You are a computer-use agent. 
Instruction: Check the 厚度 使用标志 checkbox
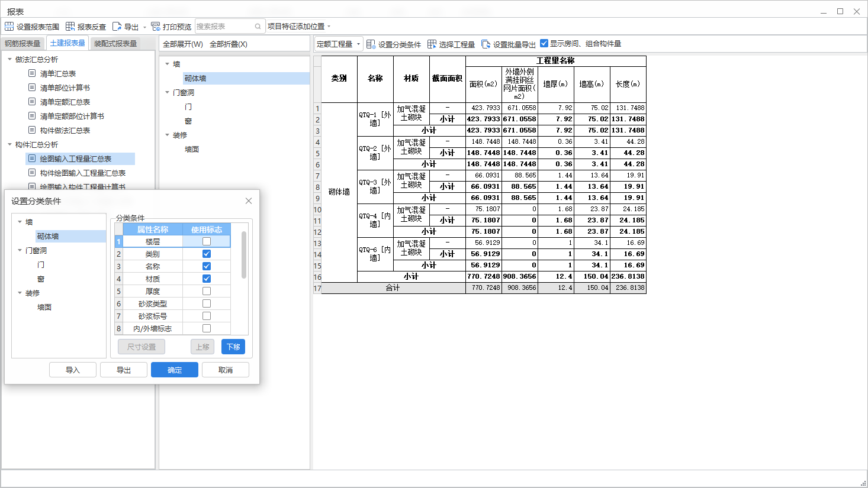[207, 291]
